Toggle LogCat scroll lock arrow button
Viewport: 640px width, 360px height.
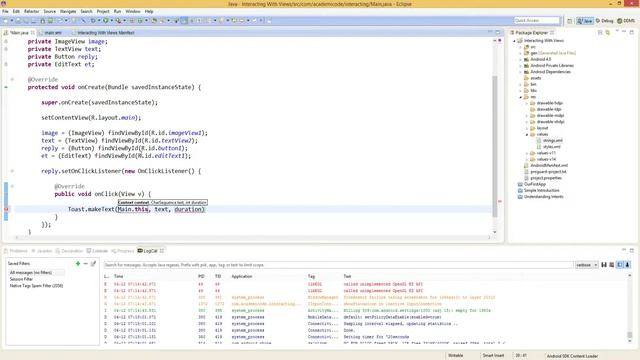pos(628,265)
